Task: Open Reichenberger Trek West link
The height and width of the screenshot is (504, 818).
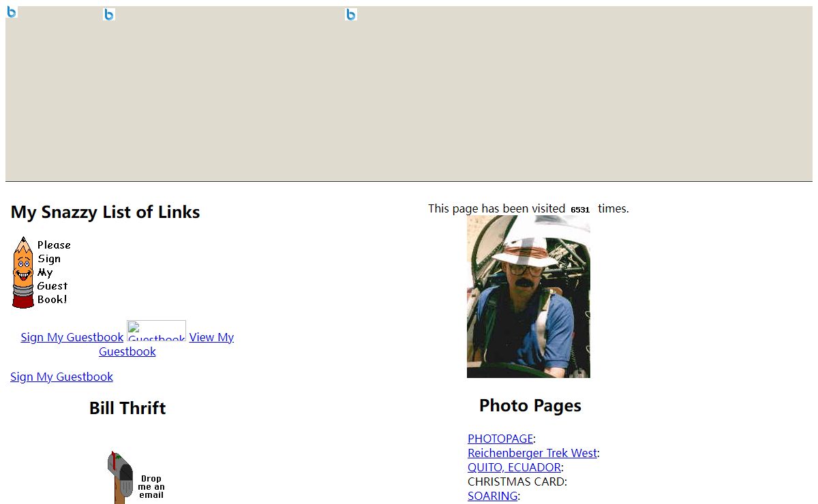Action: 532,453
